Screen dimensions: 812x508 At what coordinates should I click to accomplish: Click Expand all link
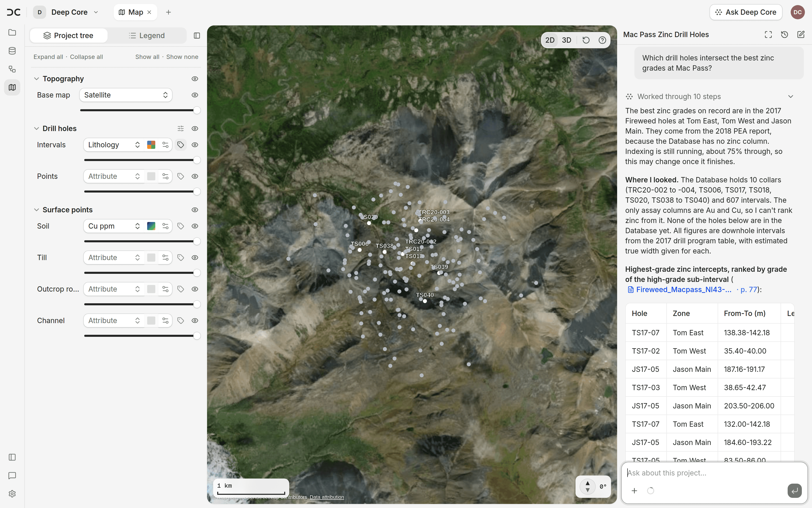pyautogui.click(x=48, y=57)
